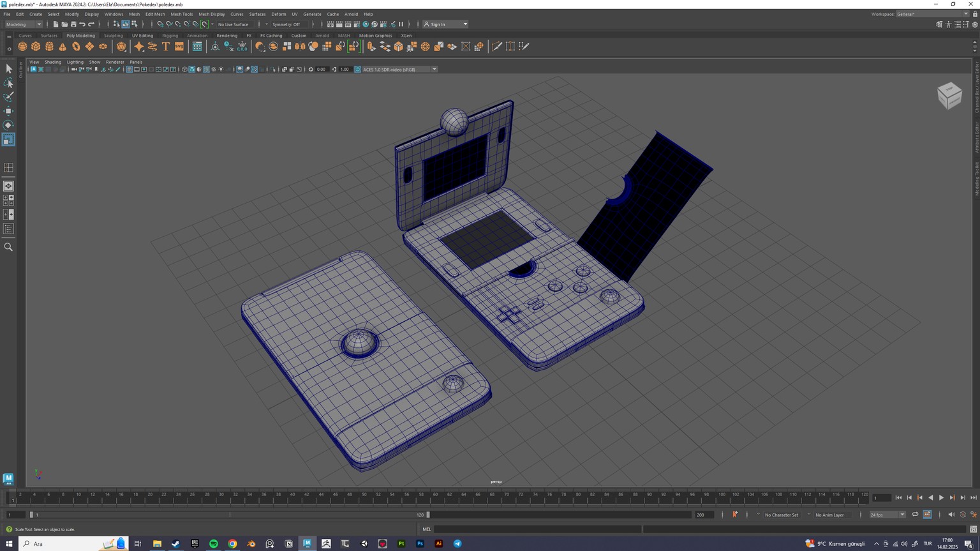Create a polygon sphere from shelf

(x=22, y=47)
